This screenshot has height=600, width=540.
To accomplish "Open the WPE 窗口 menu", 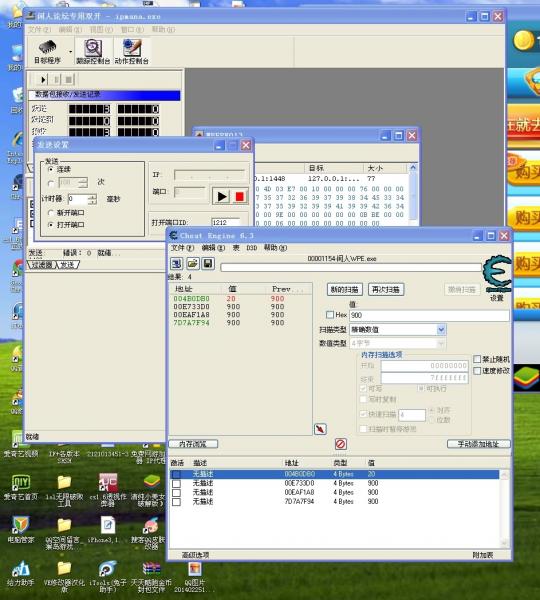I will [132, 29].
